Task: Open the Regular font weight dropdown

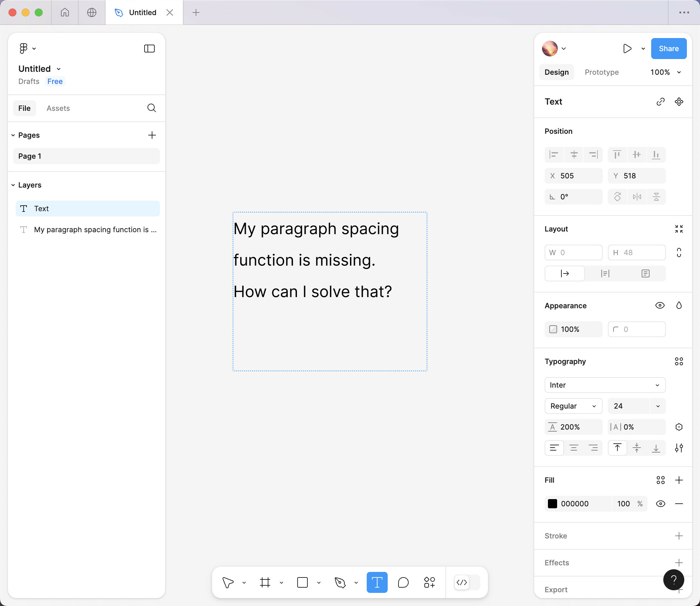Action: click(573, 406)
